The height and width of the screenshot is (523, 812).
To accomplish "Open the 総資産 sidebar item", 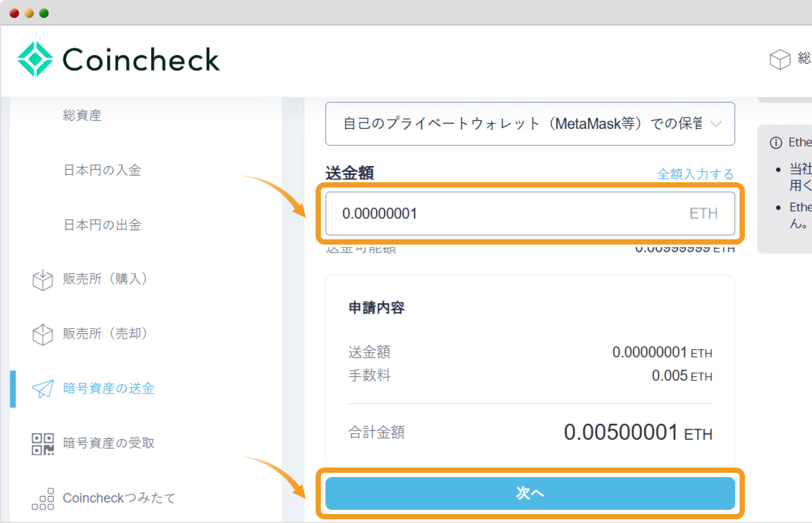I will 82,115.
